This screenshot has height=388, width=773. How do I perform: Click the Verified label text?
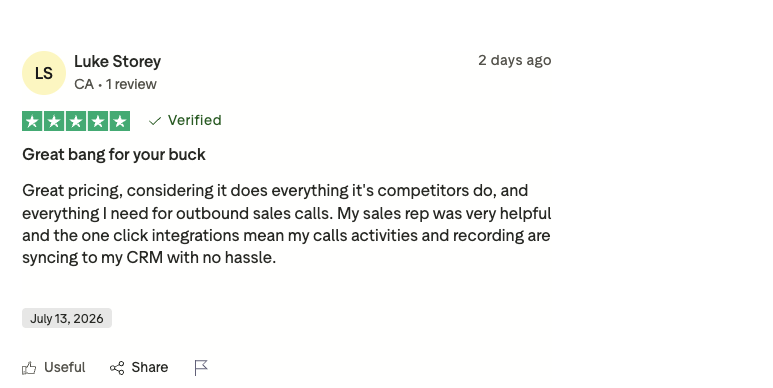195,120
